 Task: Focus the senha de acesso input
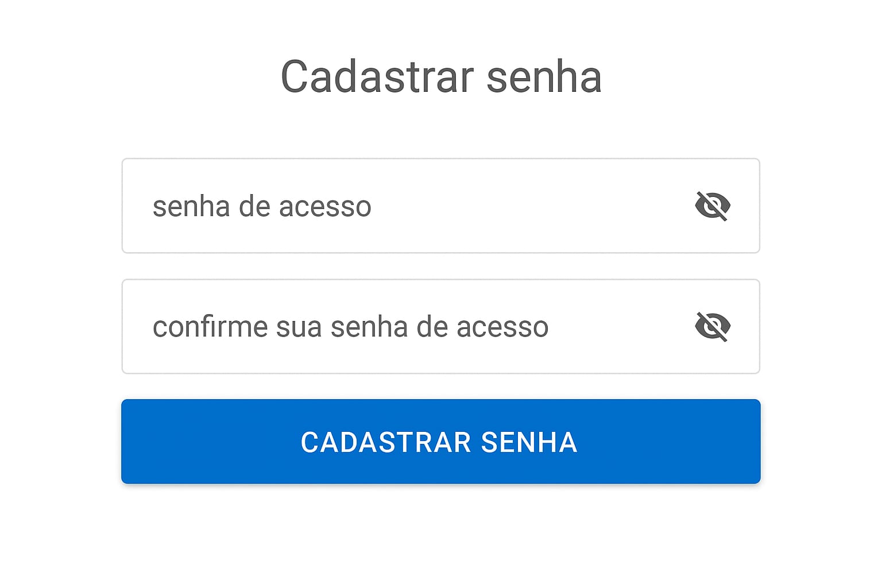[x=402, y=206]
